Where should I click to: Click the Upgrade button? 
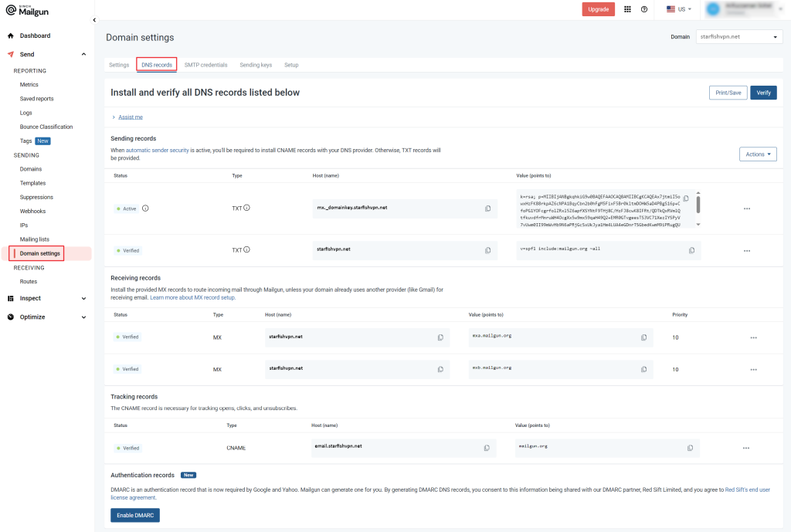point(599,9)
